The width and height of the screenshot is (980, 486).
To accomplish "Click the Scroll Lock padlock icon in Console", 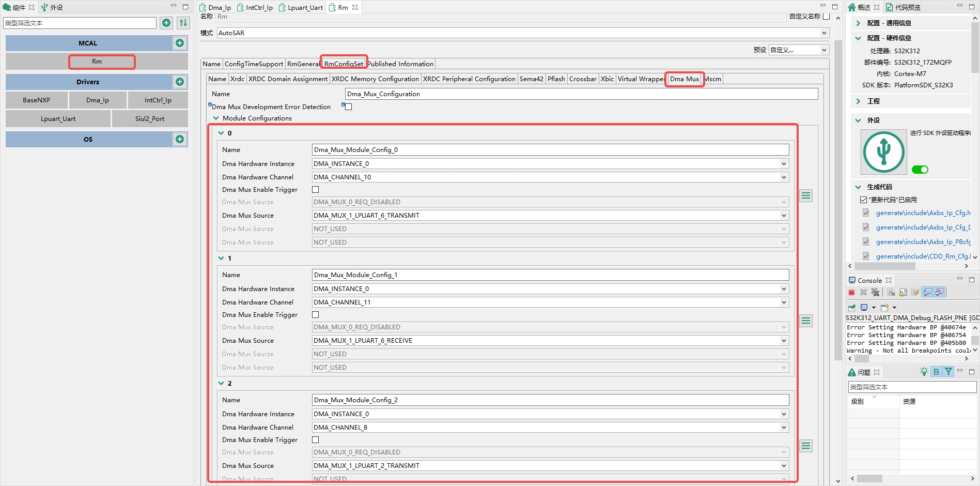I will click(903, 292).
